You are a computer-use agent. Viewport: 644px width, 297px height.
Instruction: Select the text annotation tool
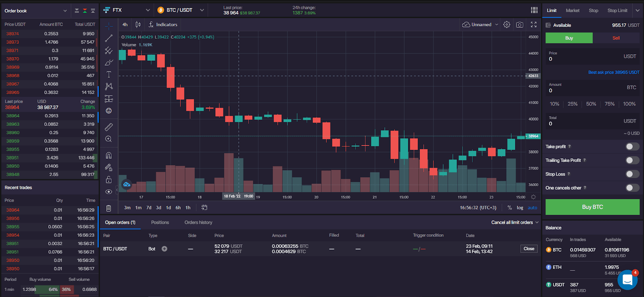click(x=109, y=74)
